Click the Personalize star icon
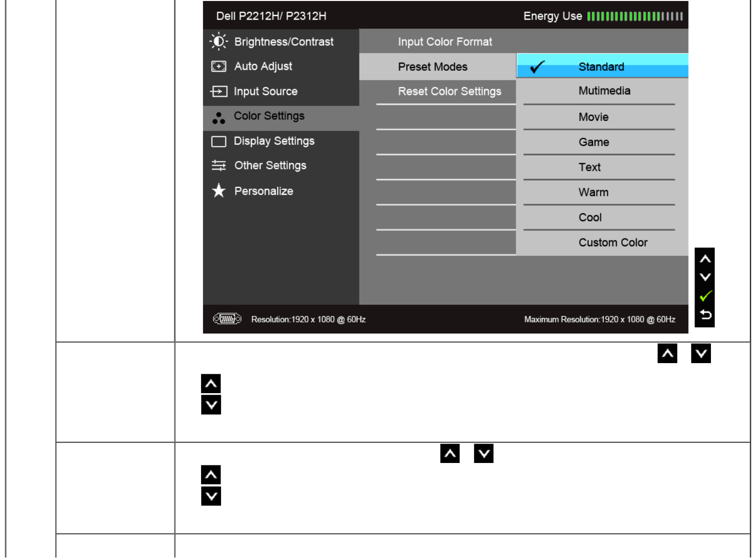Image resolution: width=756 pixels, height=558 pixels. [219, 191]
